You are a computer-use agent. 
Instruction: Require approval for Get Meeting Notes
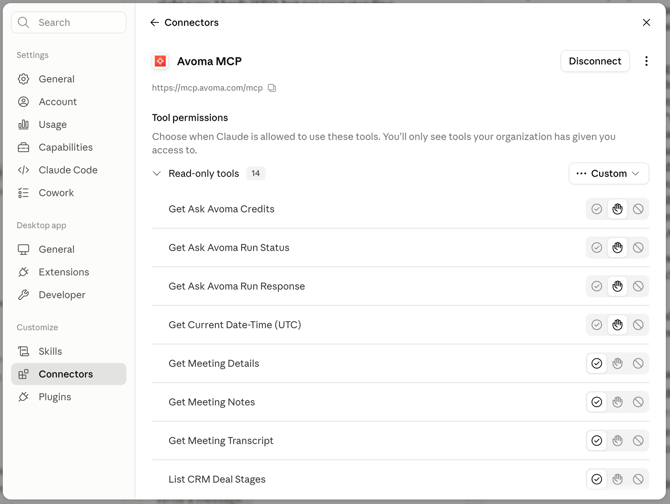click(x=617, y=402)
